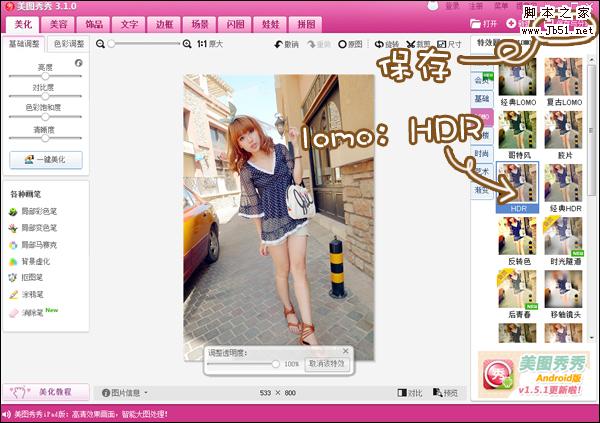The height and width of the screenshot is (423, 600).
Task: Apply the 胶片 film effect thumbnail
Action: tap(563, 130)
